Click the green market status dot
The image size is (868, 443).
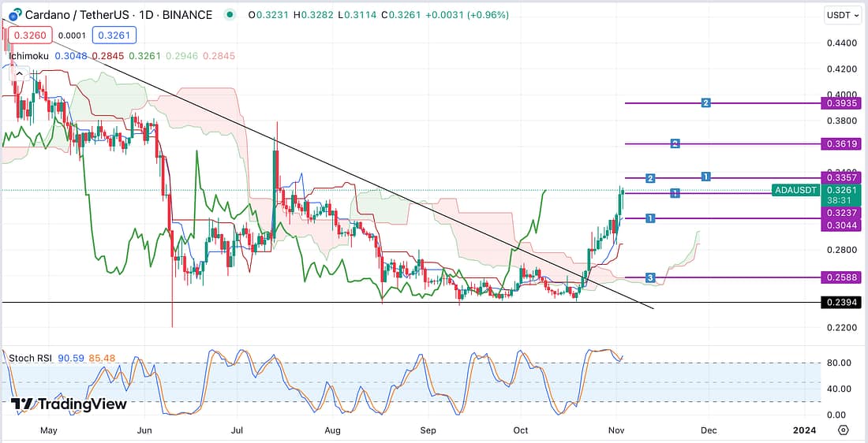coord(229,15)
